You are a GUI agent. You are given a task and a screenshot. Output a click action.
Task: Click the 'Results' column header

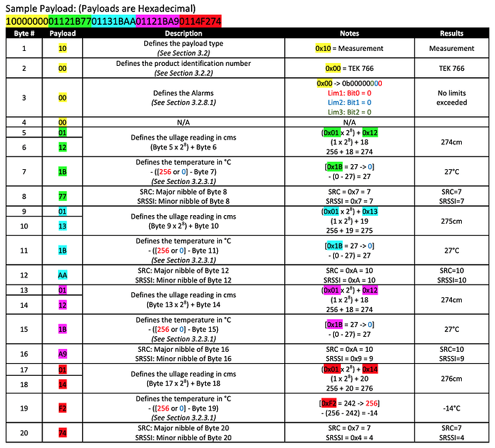(x=451, y=33)
